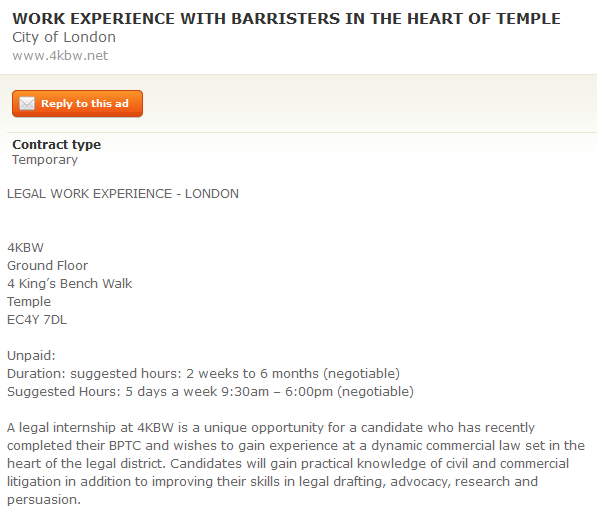Click the word 'persuasion.' ending the paragraph
The image size is (597, 519).
tap(44, 500)
